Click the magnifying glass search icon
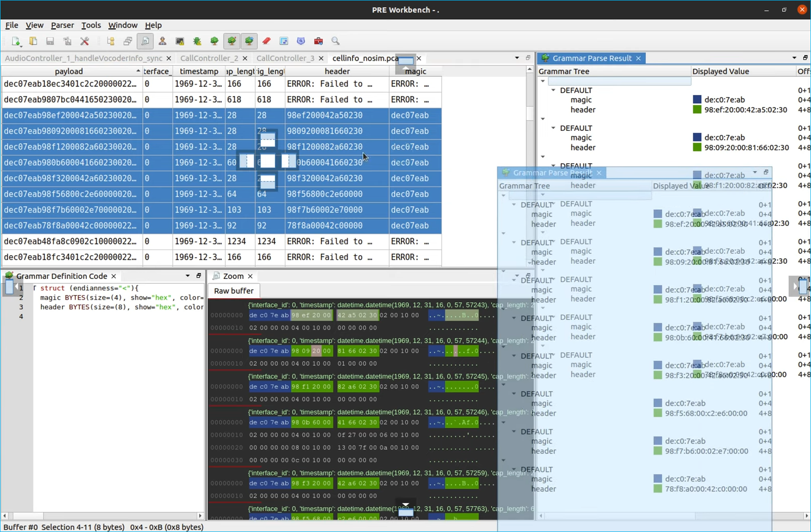811x532 pixels. coord(336,41)
